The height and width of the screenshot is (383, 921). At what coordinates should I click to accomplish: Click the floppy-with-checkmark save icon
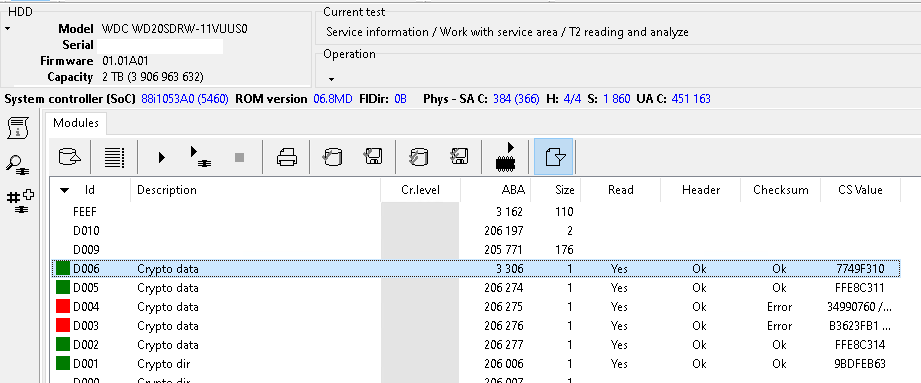(x=374, y=156)
